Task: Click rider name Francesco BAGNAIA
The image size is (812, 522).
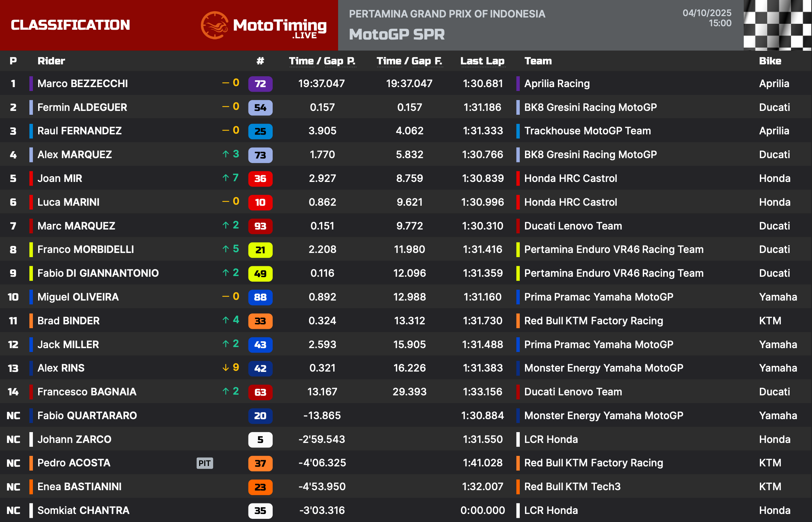Action: 87,392
